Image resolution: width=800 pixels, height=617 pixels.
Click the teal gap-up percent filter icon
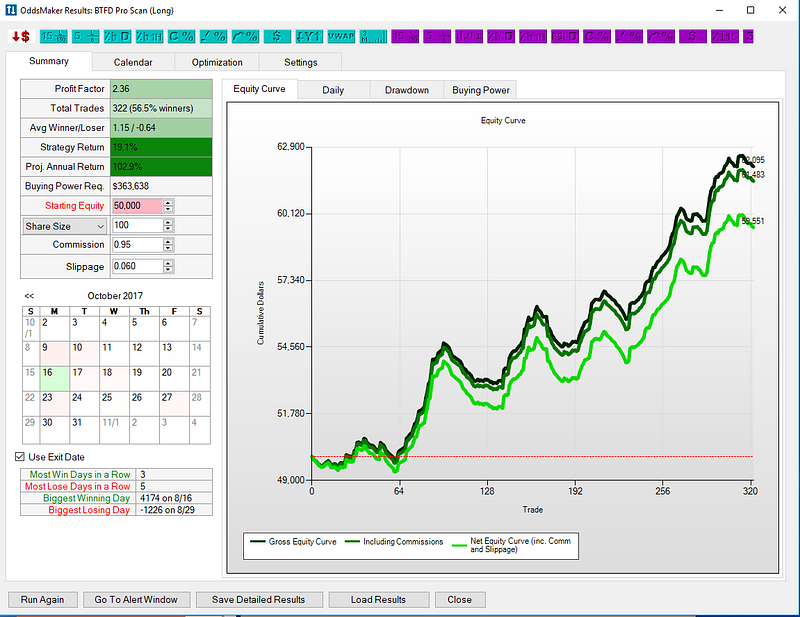point(213,37)
